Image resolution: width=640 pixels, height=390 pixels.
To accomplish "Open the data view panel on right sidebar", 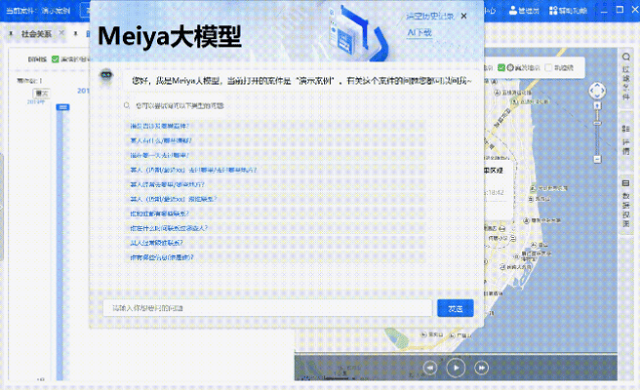I will (626, 203).
